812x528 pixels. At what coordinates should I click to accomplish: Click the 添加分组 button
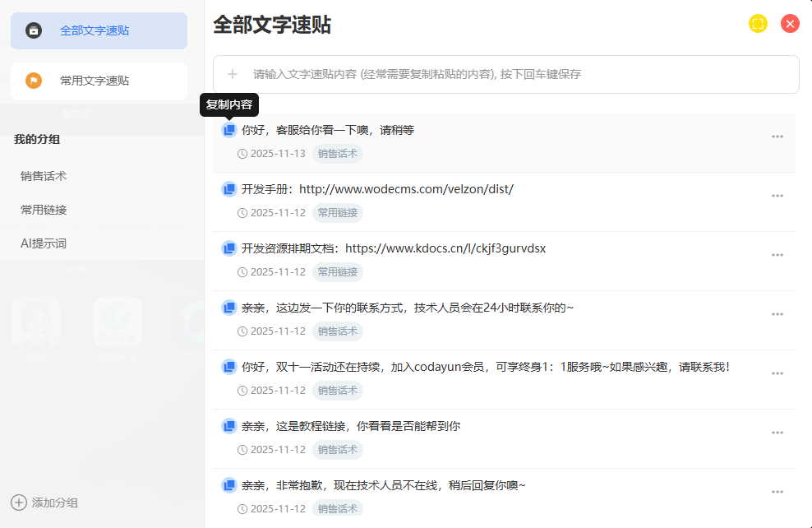tap(54, 503)
